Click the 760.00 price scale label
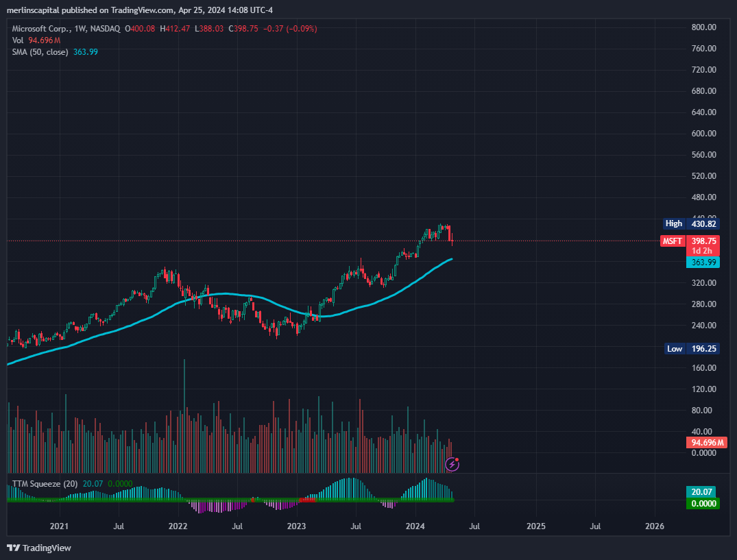This screenshot has width=737, height=560. pyautogui.click(x=703, y=49)
